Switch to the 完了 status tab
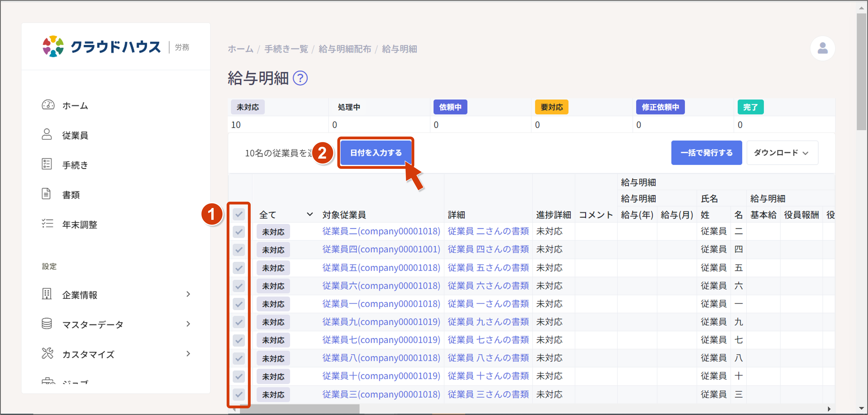This screenshot has width=868, height=415. (750, 107)
